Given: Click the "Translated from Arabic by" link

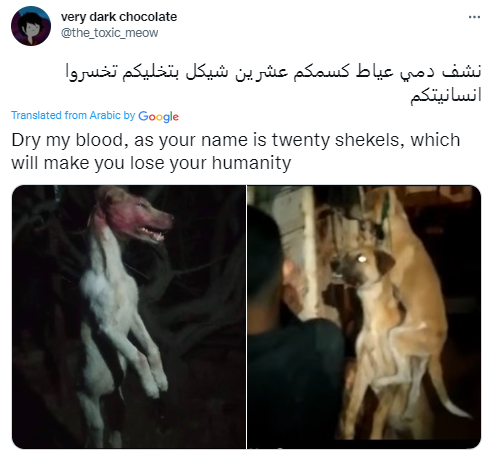Looking at the screenshot, I should [x=73, y=115].
